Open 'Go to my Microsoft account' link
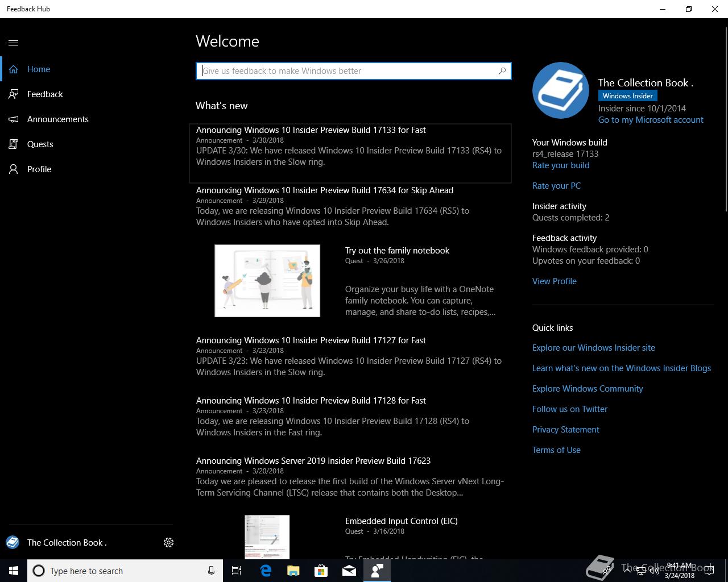The width and height of the screenshot is (728, 582). coord(651,120)
